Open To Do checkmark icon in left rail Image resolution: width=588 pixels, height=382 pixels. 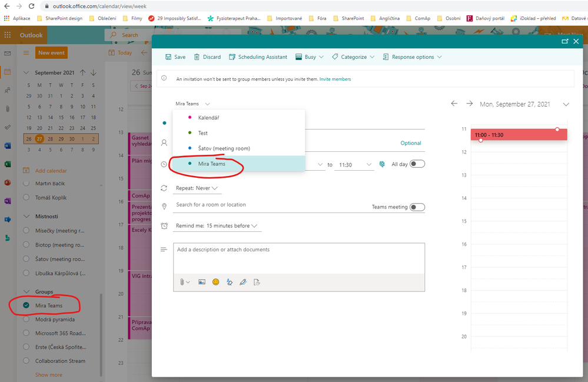pyautogui.click(x=8, y=127)
